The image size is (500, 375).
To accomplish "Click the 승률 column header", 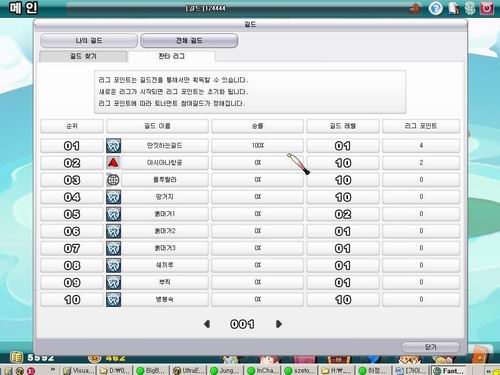I will [257, 126].
